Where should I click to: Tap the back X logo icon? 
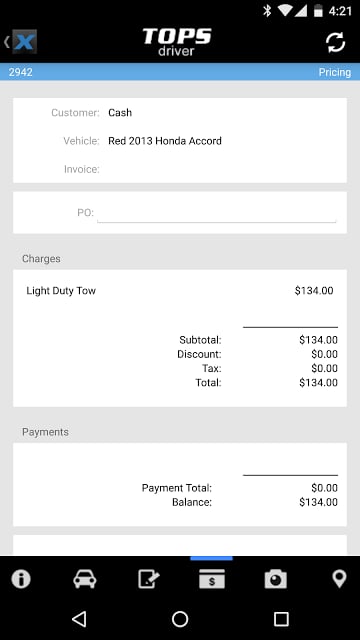[21, 42]
